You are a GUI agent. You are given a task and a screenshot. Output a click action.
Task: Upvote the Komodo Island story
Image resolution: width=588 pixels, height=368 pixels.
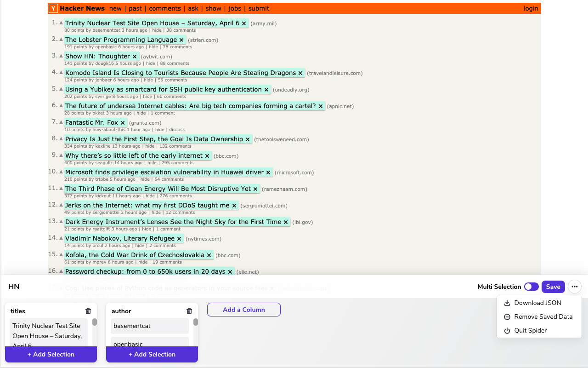tap(61, 72)
